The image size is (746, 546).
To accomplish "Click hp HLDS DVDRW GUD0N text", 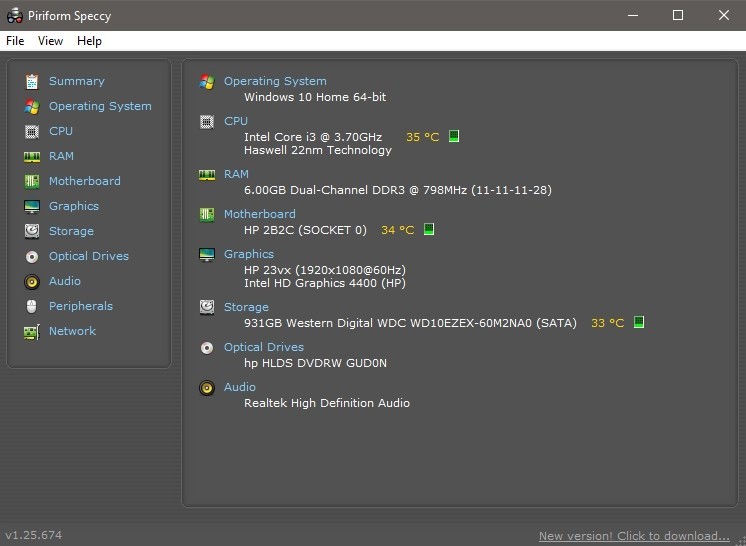I will click(315, 363).
